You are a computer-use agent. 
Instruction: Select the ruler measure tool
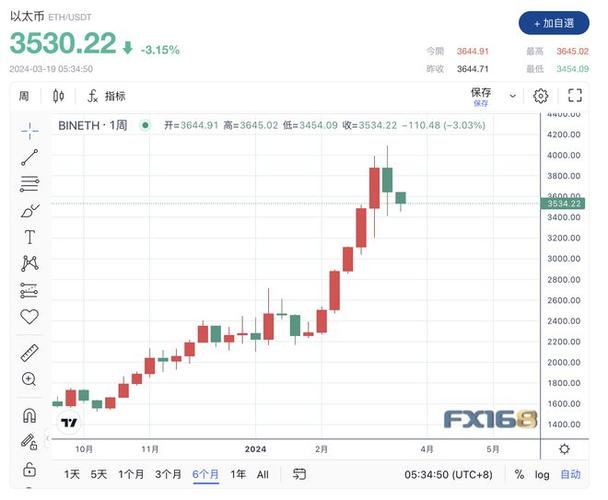[29, 353]
